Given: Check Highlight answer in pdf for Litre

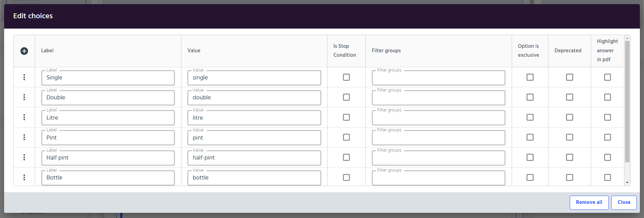Looking at the screenshot, I should (608, 117).
